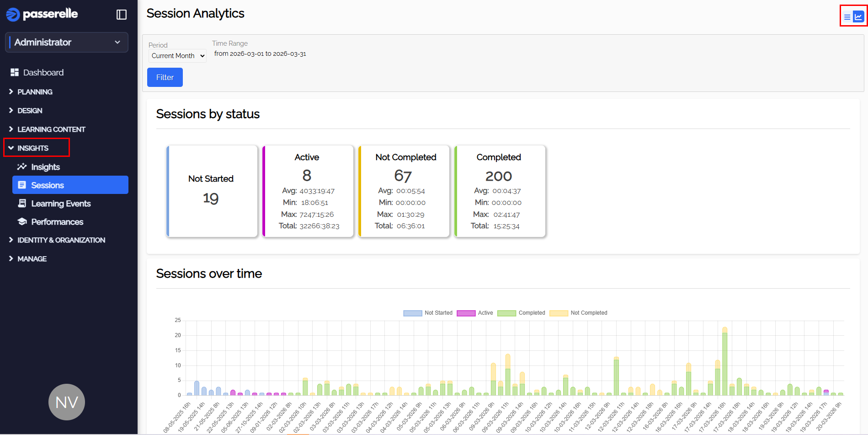
Task: Open the Period Current Month dropdown
Action: click(x=177, y=56)
